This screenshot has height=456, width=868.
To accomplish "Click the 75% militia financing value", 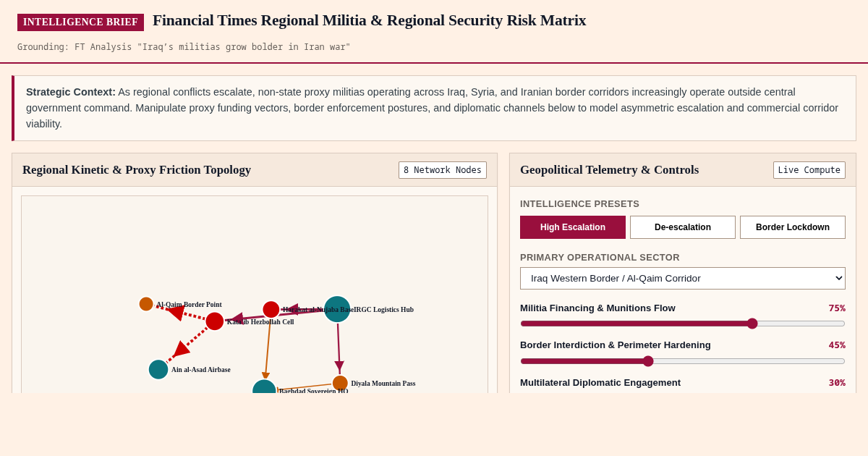I will point(837,308).
